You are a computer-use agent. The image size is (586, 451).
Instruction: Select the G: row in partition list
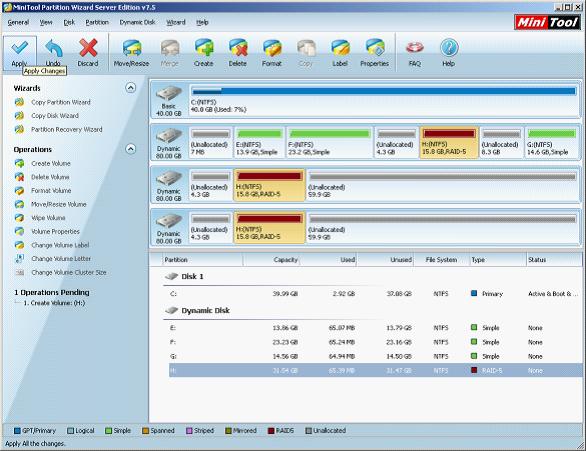coord(375,356)
